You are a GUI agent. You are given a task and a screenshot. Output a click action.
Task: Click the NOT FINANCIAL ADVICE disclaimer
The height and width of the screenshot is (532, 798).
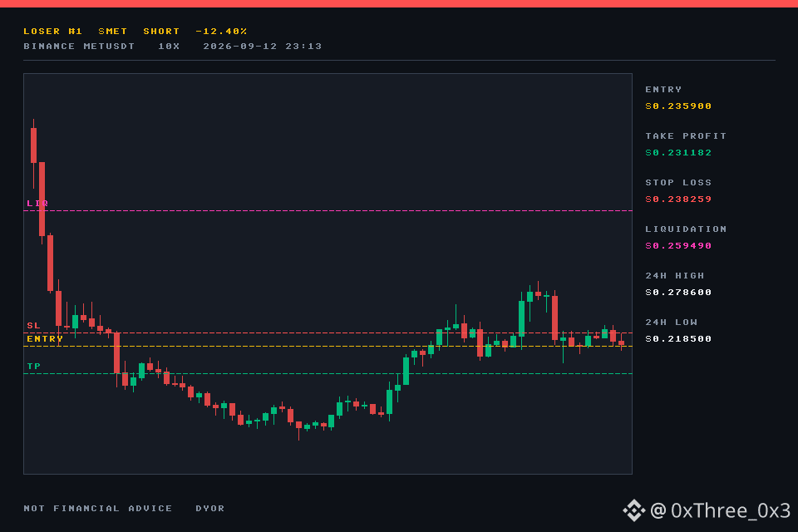coord(98,508)
